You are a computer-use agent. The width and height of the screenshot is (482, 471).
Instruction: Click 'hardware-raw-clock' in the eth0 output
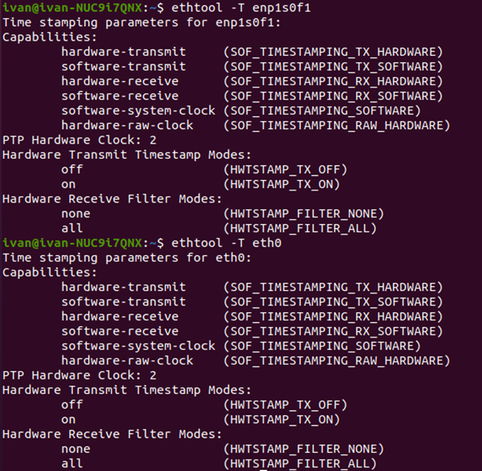click(127, 361)
